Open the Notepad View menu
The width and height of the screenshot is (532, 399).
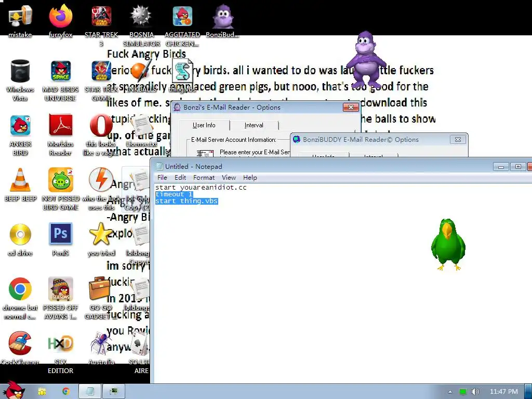pos(229,178)
